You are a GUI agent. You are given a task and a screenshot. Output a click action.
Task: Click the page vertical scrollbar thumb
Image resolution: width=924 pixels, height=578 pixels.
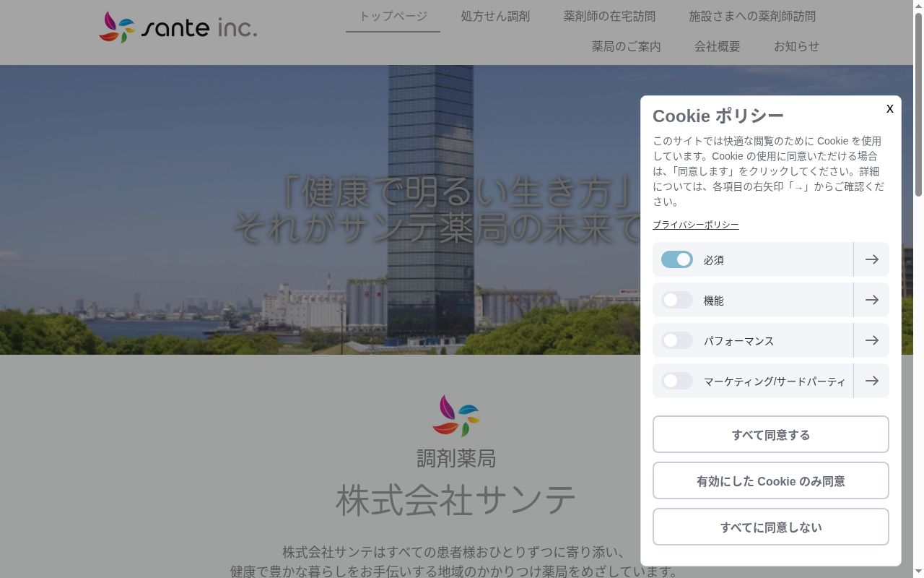pos(918,105)
